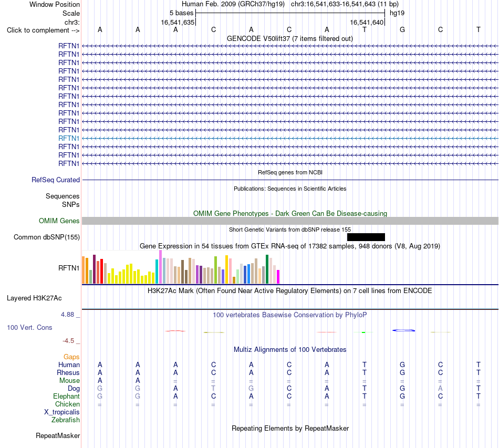
Task: Click the 'SNPs' track label
Action: (x=71, y=205)
